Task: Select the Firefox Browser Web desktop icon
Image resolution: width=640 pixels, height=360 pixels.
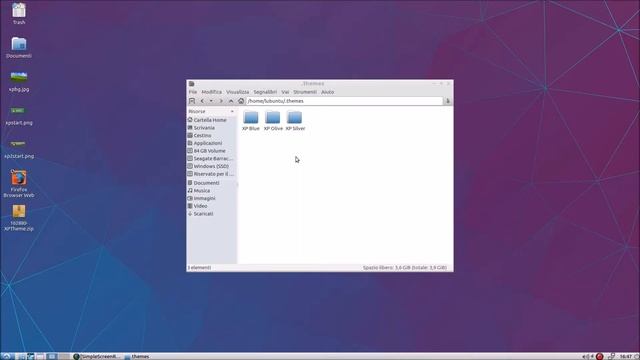Action: (x=19, y=184)
